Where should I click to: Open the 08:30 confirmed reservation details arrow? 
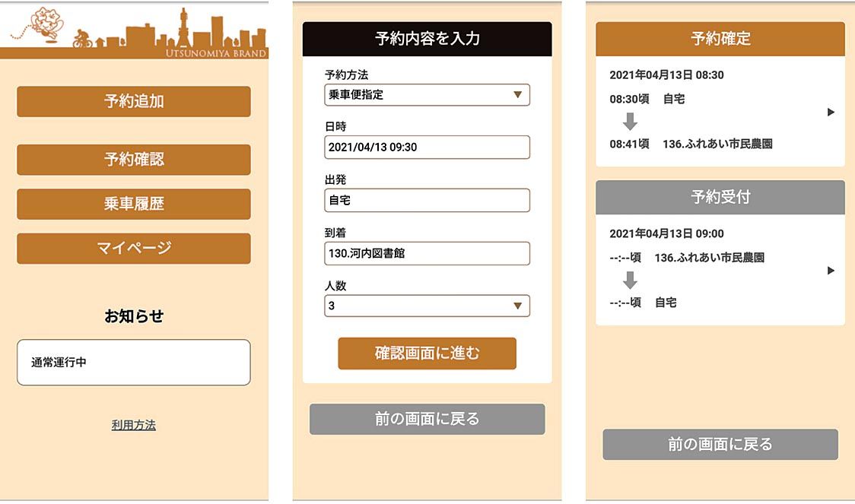831,113
